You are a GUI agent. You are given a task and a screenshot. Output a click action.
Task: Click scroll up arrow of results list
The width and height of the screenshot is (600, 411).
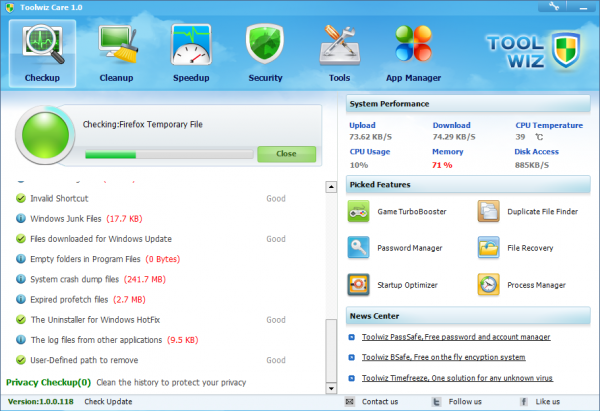click(x=331, y=187)
